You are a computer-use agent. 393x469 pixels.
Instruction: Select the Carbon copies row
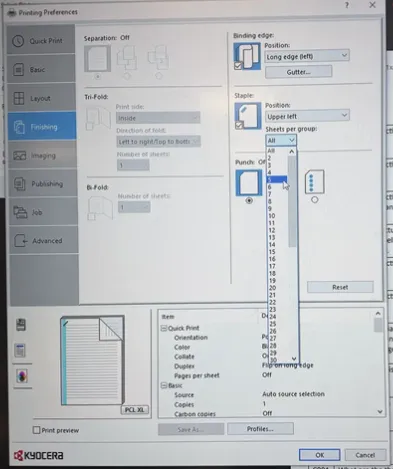(266, 414)
